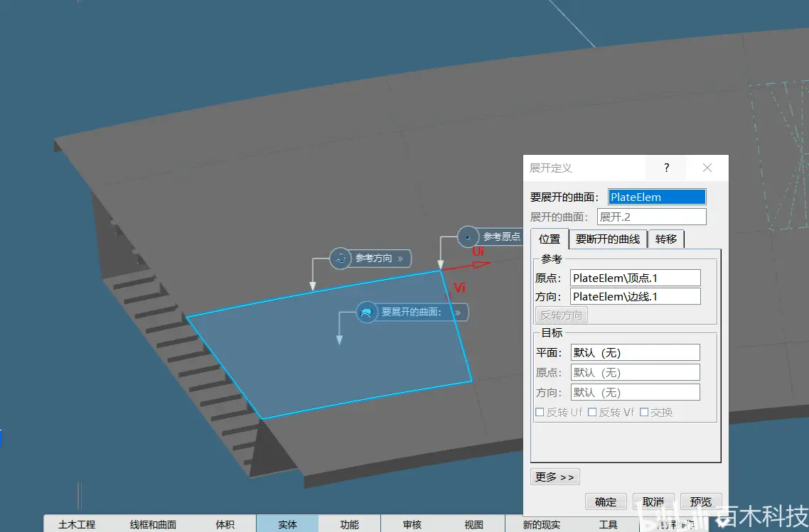Click the help question mark in 展开定义
This screenshot has height=532, width=809.
point(667,168)
